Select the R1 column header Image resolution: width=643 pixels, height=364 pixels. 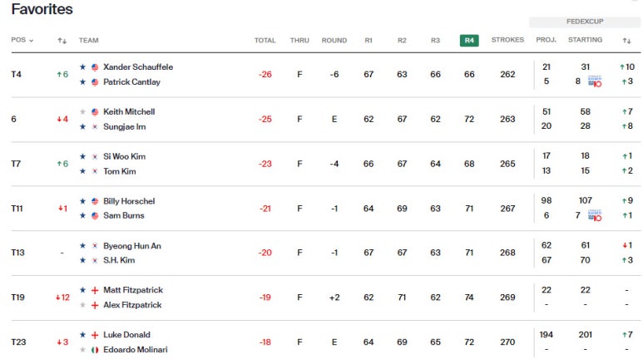[x=368, y=40]
